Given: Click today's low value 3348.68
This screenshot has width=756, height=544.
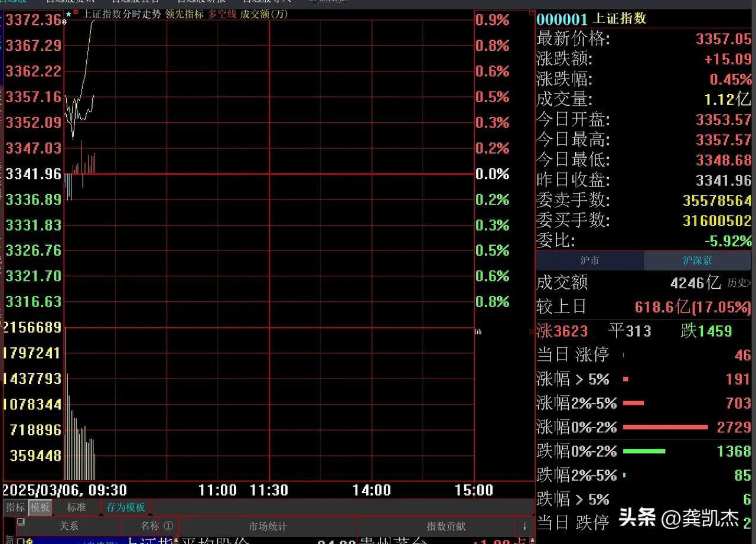Looking at the screenshot, I should click(724, 160).
